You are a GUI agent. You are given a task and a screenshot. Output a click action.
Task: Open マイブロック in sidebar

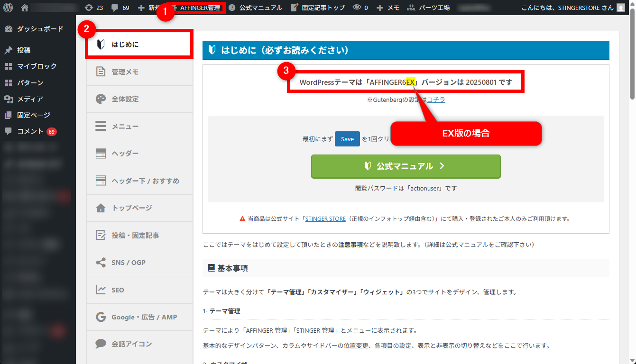pos(38,66)
